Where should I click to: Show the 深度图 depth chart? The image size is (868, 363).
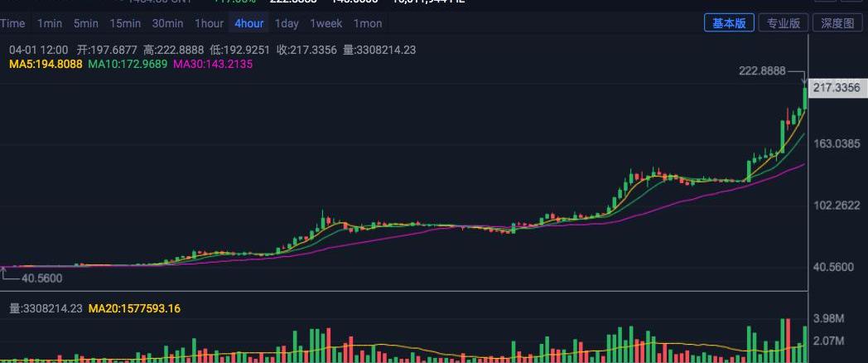(x=837, y=22)
